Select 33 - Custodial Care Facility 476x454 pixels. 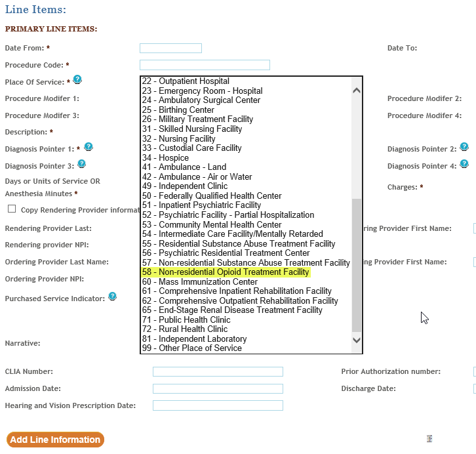247,148
